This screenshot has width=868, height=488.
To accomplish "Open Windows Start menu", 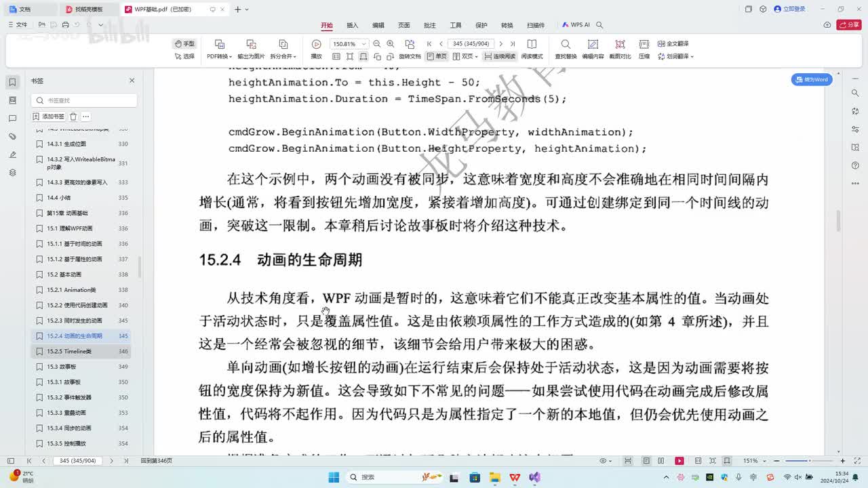I will point(334,477).
